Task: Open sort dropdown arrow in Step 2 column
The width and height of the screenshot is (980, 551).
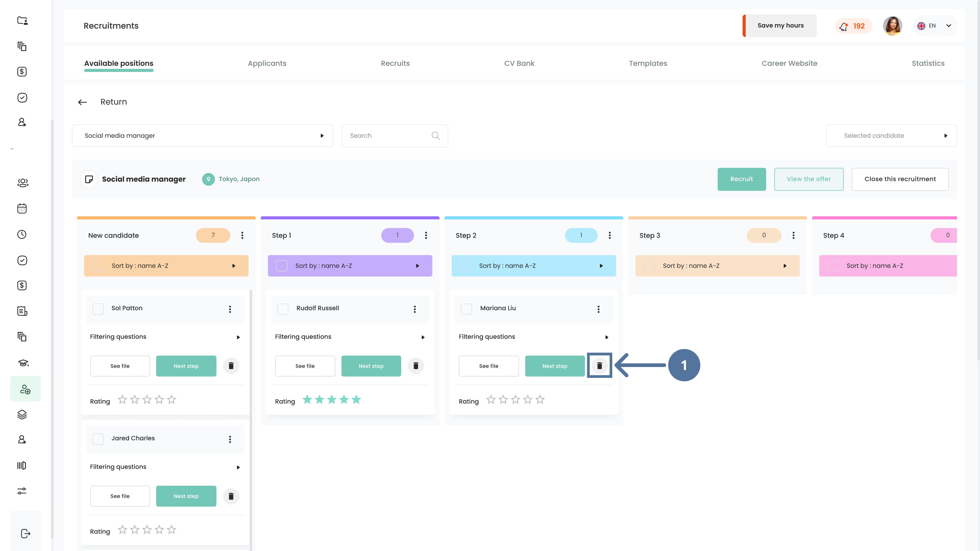Action: pos(601,266)
